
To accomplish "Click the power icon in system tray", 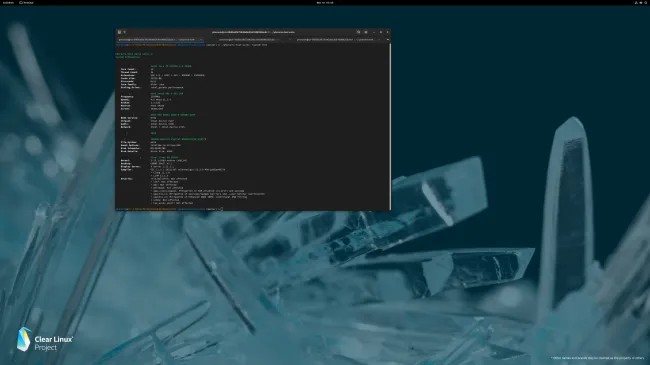I will point(646,2).
